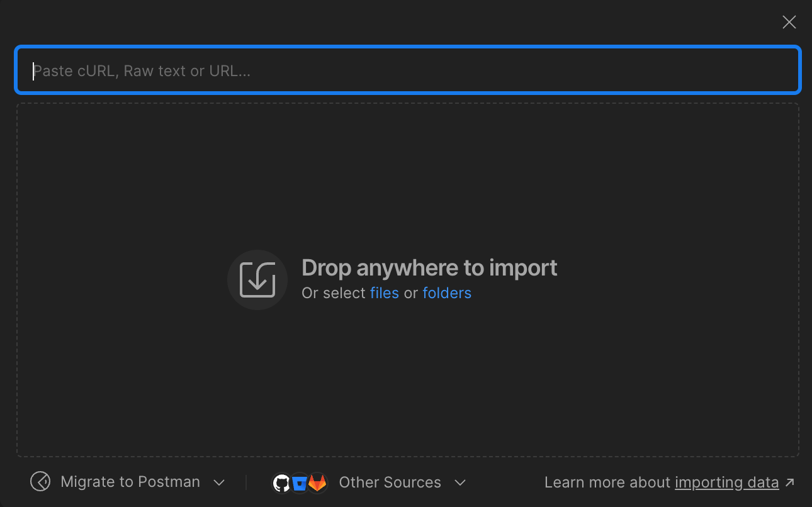Click the blue Bitbucket icon

tap(300, 482)
